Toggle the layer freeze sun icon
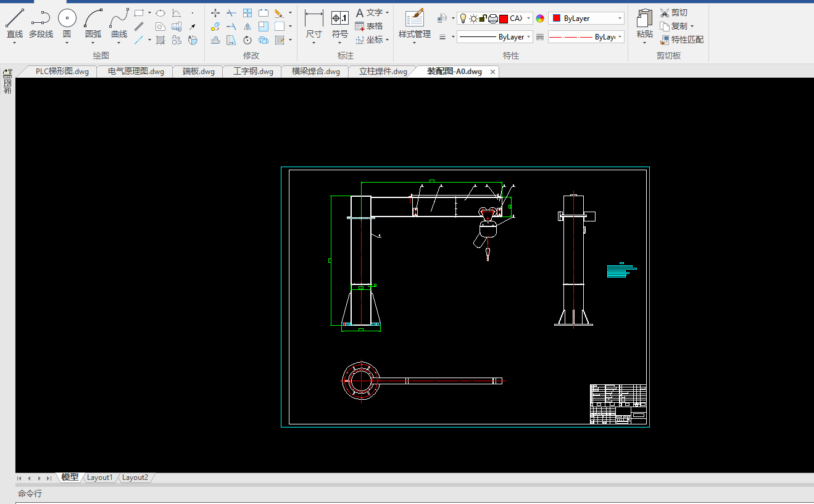Image resolution: width=814 pixels, height=504 pixels. click(x=473, y=19)
